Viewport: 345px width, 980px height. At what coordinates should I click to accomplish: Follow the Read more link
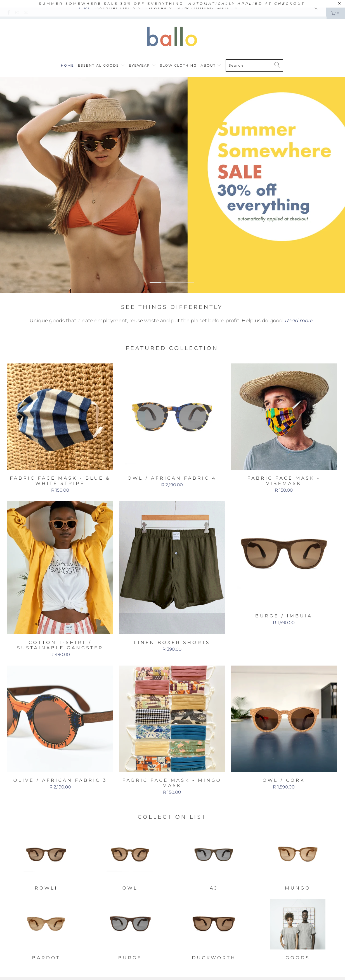click(x=299, y=320)
